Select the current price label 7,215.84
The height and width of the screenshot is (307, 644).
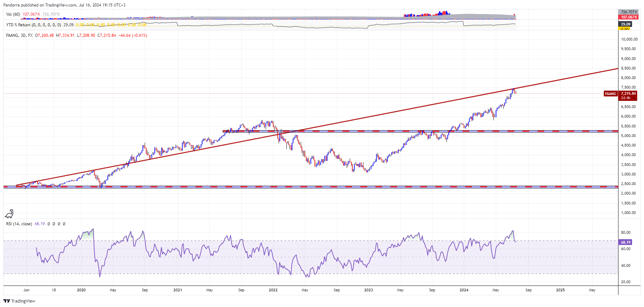pyautogui.click(x=628, y=93)
